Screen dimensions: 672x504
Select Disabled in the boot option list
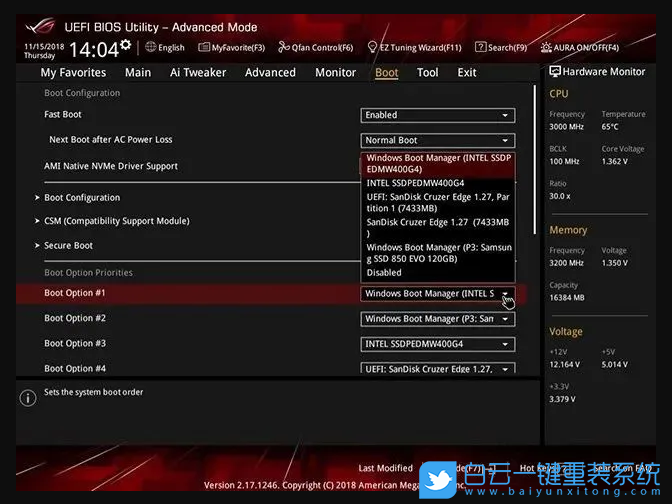[x=384, y=272]
